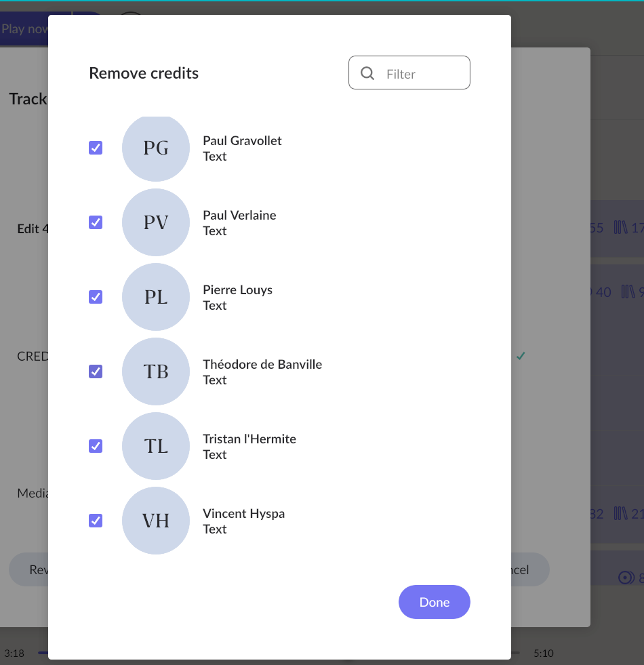Click the PL avatar for Pierre Louys
The image size is (644, 665).
coord(156,297)
